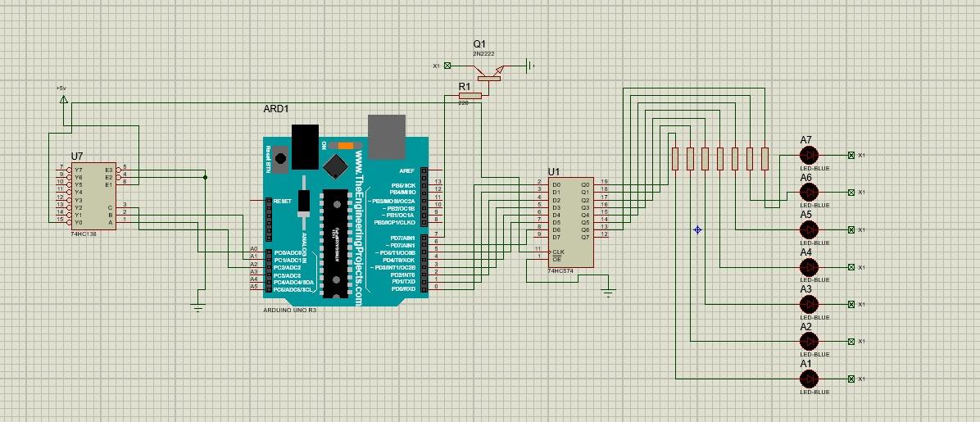Click the '2N2222' value label
This screenshot has height=422, width=980.
(483, 54)
